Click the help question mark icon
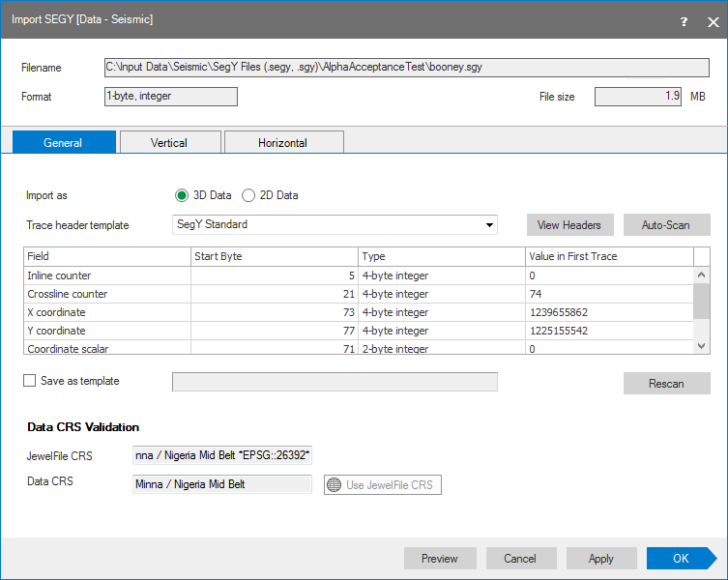Image resolution: width=728 pixels, height=580 pixels. point(684,21)
